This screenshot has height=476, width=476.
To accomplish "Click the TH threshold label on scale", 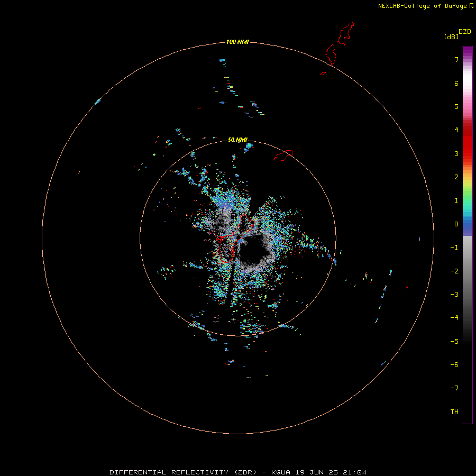I will pyautogui.click(x=454, y=412).
